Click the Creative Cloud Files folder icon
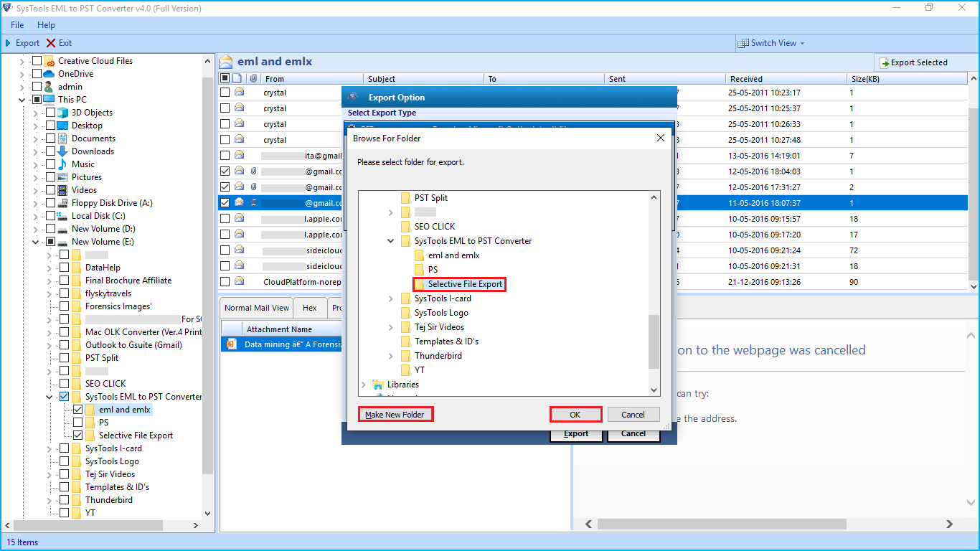Screen dimensions: 980x551 coord(50,61)
